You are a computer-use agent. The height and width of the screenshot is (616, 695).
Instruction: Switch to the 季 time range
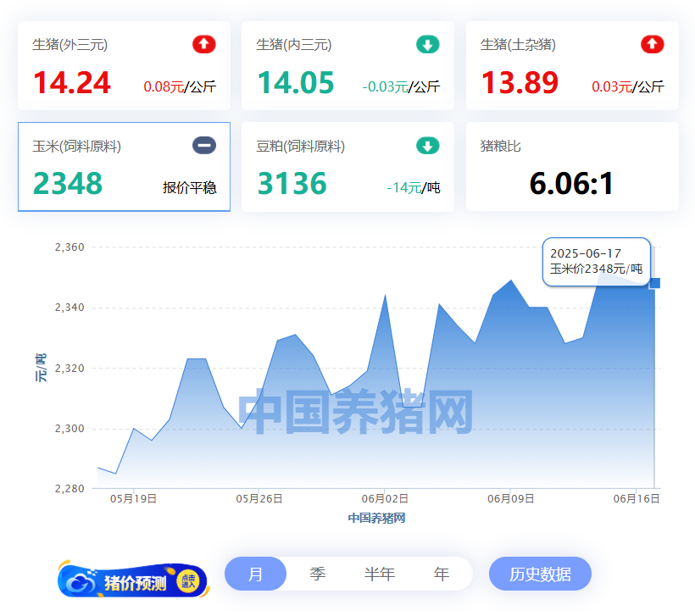pos(318,574)
